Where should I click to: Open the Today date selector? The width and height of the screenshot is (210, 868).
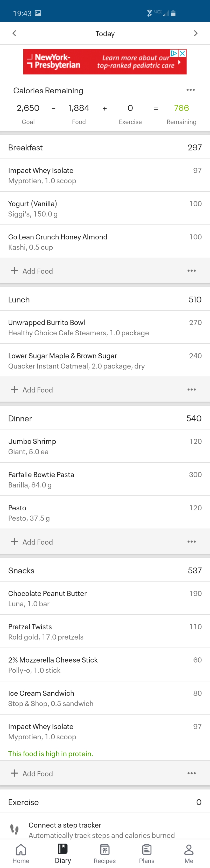point(105,34)
